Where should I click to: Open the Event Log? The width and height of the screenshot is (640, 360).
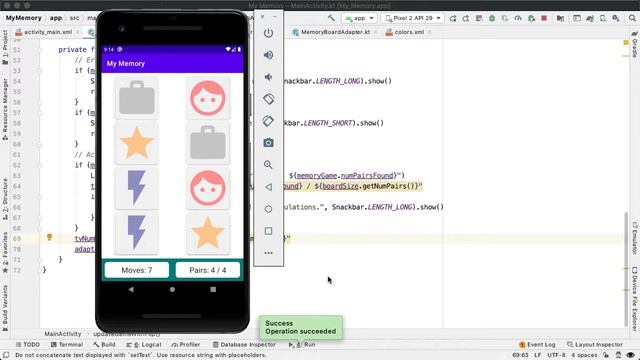536,344
